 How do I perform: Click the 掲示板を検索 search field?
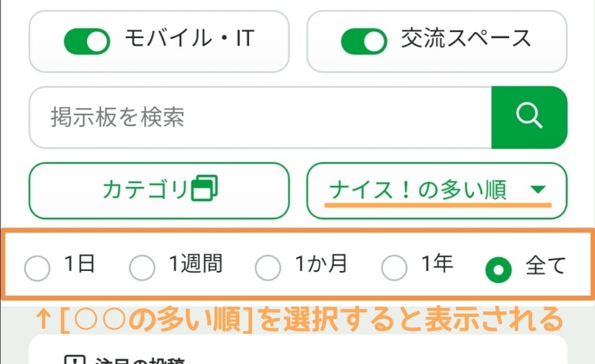coord(260,117)
